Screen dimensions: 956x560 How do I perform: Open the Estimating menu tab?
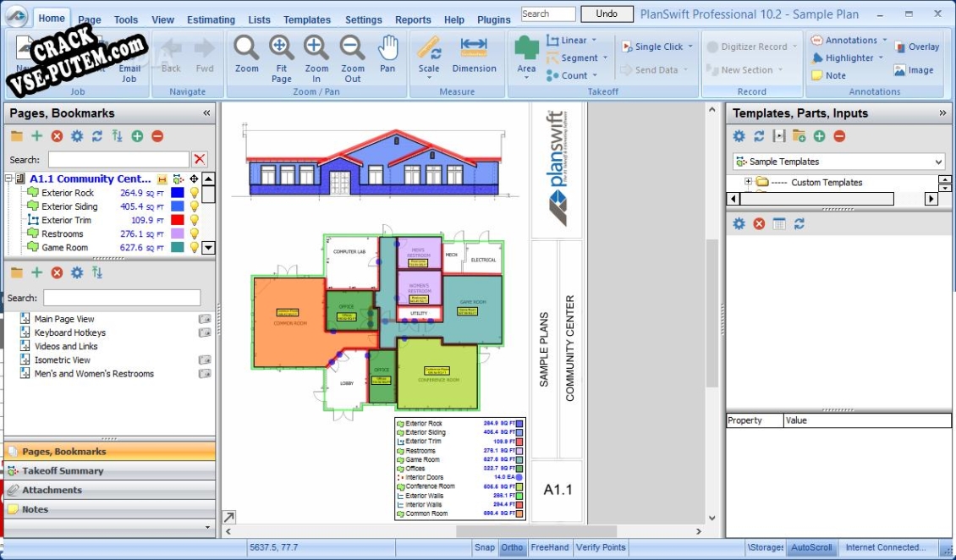point(211,19)
